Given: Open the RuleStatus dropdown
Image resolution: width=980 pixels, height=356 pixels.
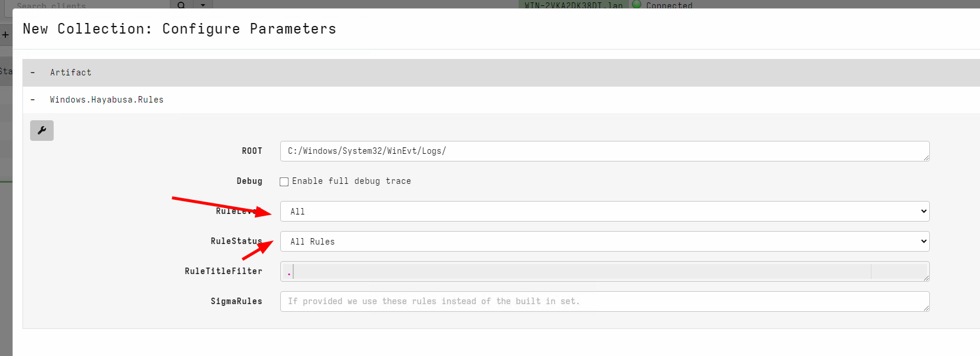Looking at the screenshot, I should [604, 242].
